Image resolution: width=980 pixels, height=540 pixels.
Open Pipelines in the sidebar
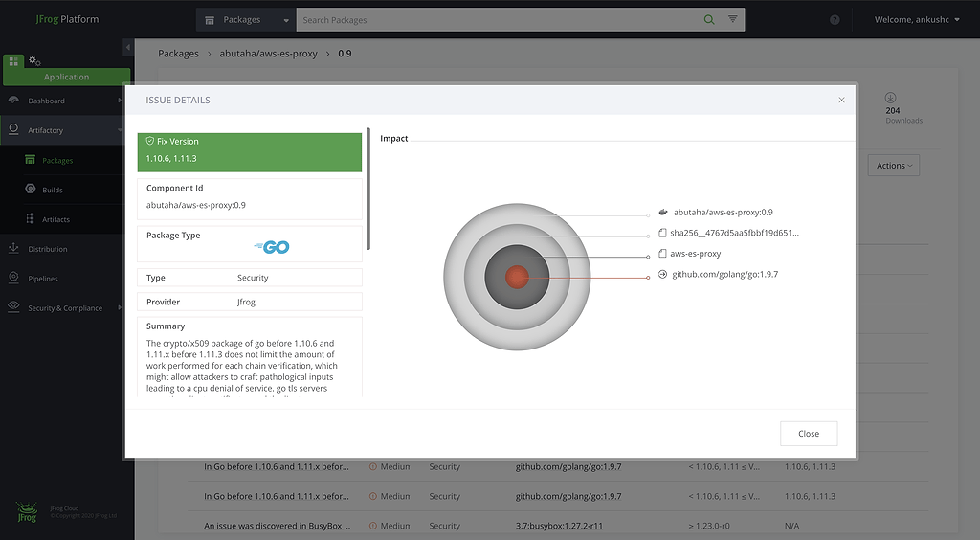(42, 279)
